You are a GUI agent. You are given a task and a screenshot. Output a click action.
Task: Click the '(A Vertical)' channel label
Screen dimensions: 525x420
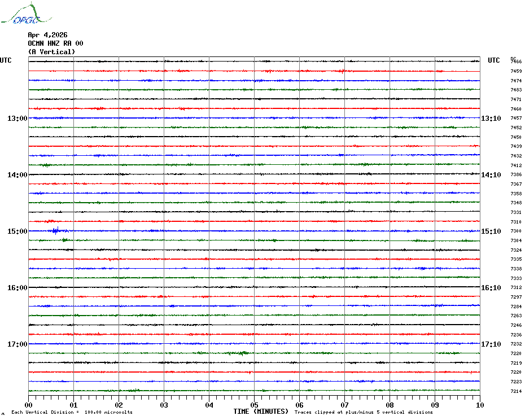51,51
